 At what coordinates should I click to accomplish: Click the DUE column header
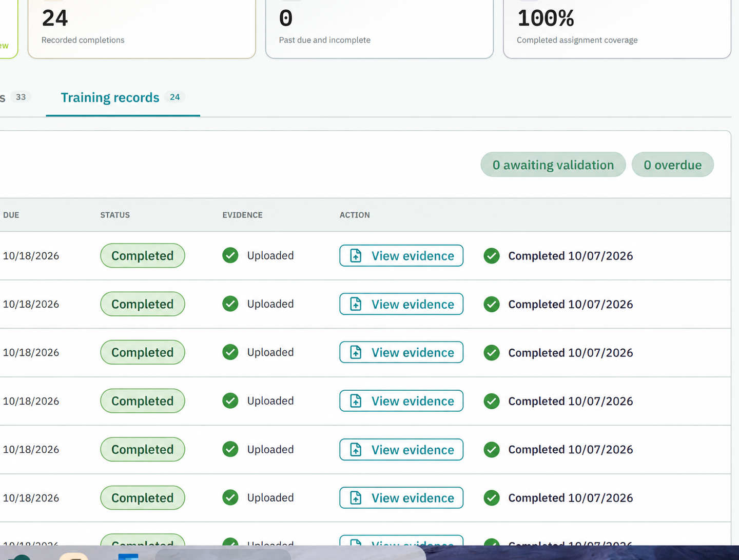(x=11, y=215)
